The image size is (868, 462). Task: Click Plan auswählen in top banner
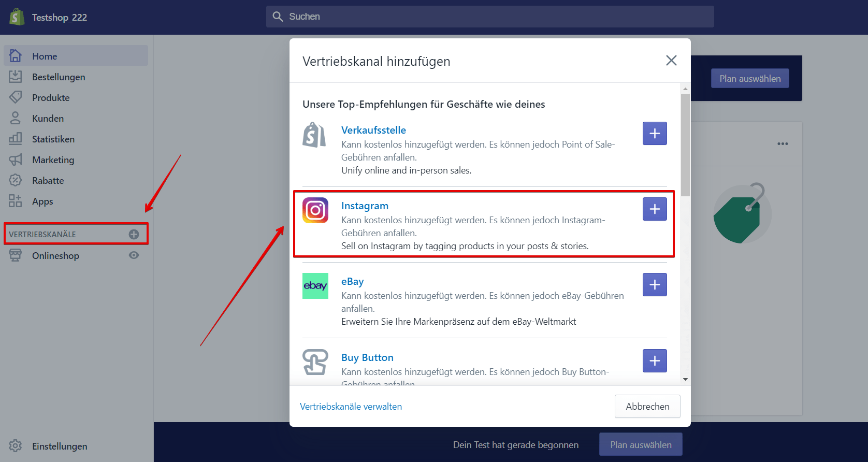click(750, 78)
